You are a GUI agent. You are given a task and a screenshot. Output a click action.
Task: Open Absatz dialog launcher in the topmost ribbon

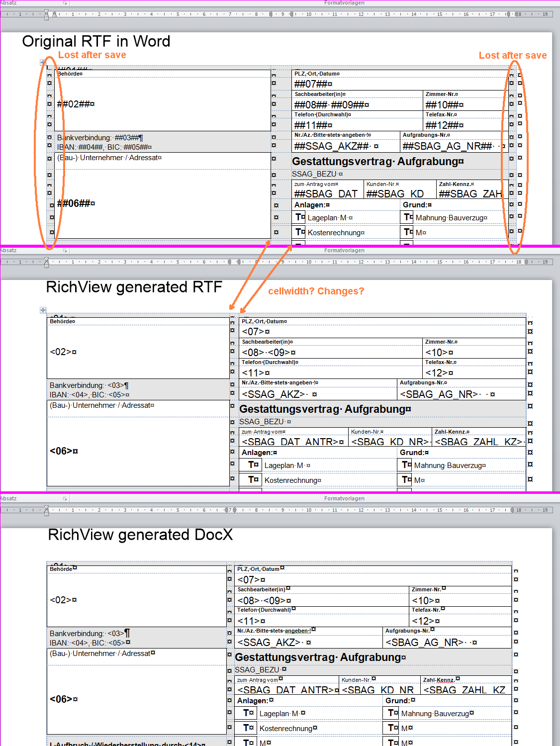65,3
